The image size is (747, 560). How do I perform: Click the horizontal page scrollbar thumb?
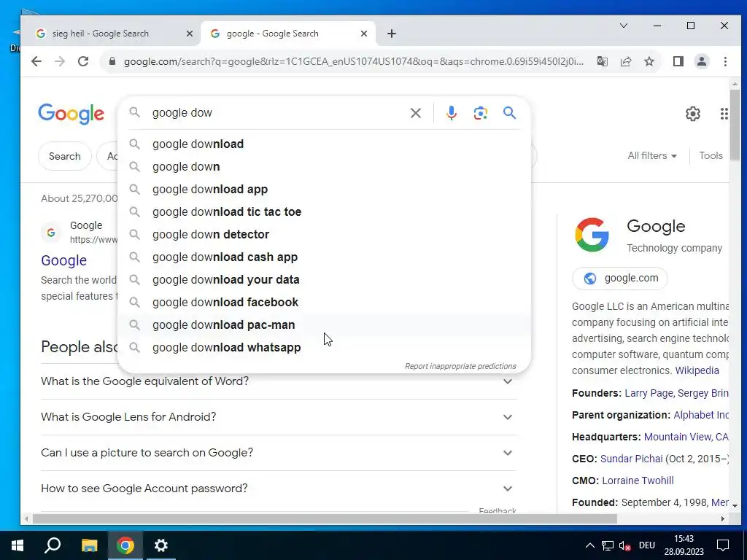click(x=325, y=518)
